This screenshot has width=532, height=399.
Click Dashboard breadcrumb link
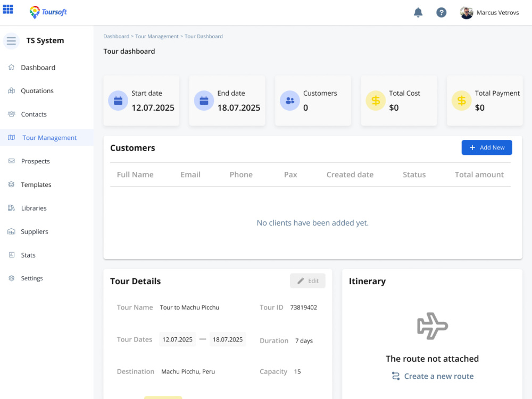[x=117, y=36]
